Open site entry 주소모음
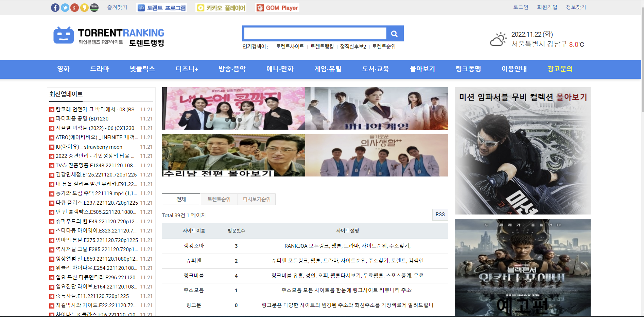Screen dimensions: 644x317 click(194, 290)
